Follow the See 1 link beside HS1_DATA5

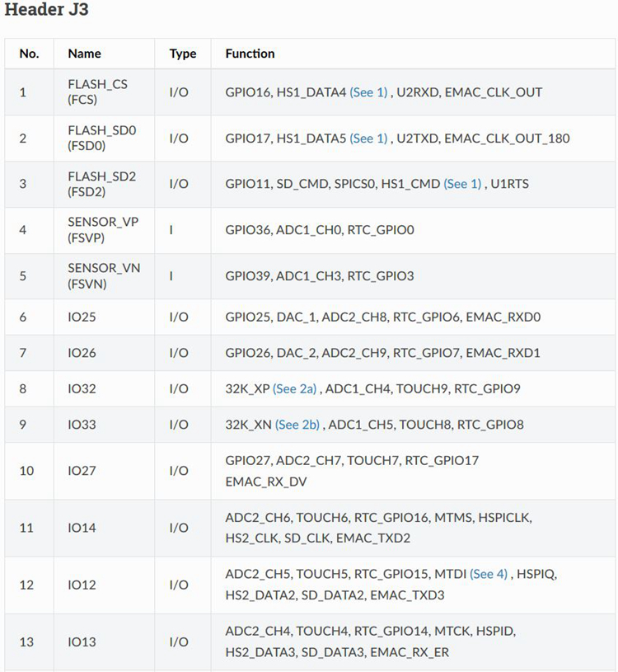[368, 139]
